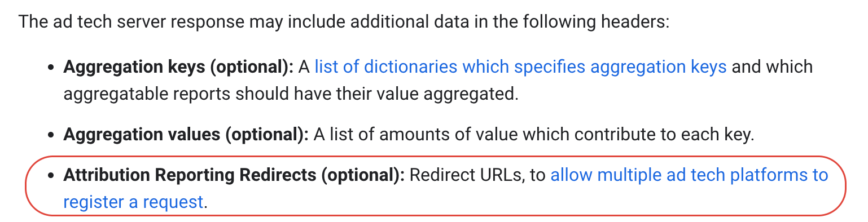Open the "list of dictionaries which specifies aggregation keys" link

click(520, 67)
